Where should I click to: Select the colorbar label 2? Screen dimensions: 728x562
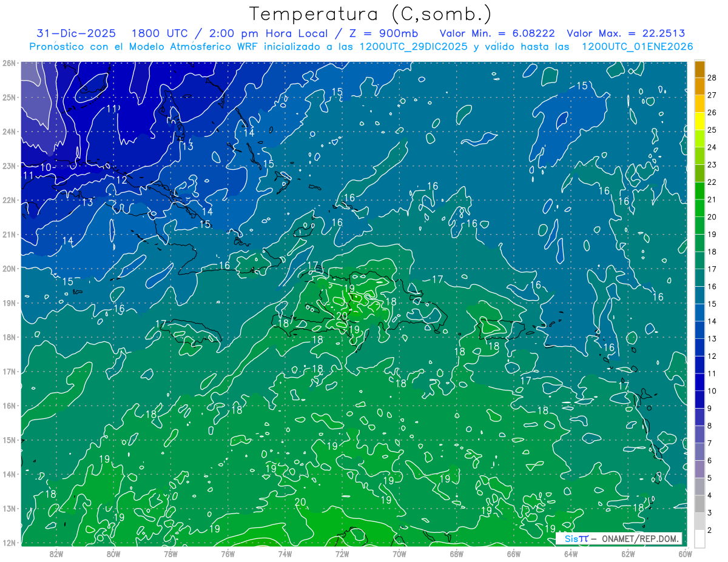tap(710, 530)
